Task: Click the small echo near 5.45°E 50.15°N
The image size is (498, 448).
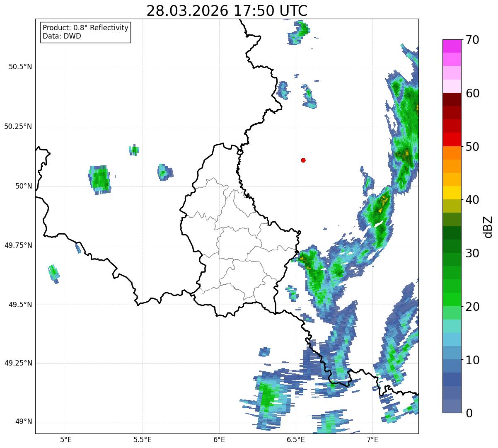Action: [134, 150]
